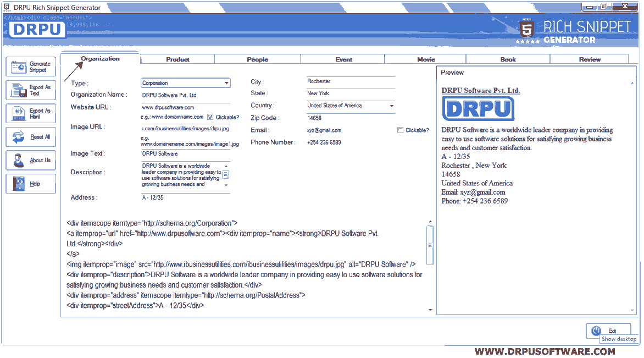Click the Email input field
The height and width of the screenshot is (358, 644).
click(351, 131)
